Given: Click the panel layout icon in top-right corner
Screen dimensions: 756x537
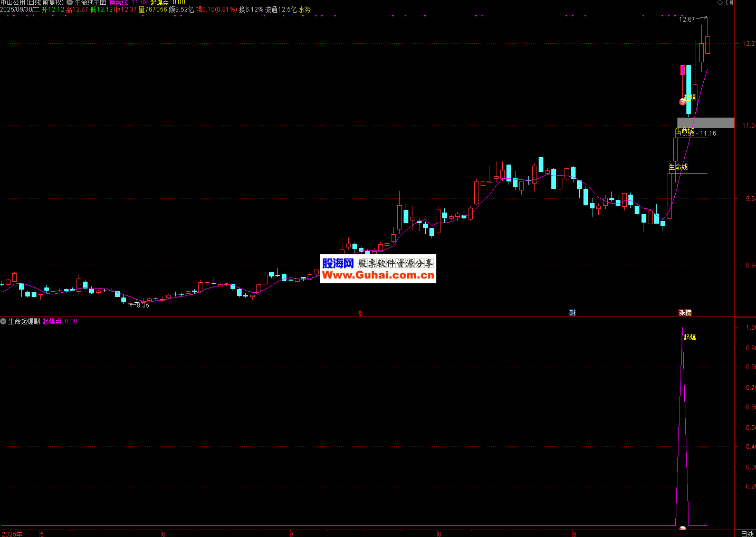Looking at the screenshot, I should [x=730, y=3].
